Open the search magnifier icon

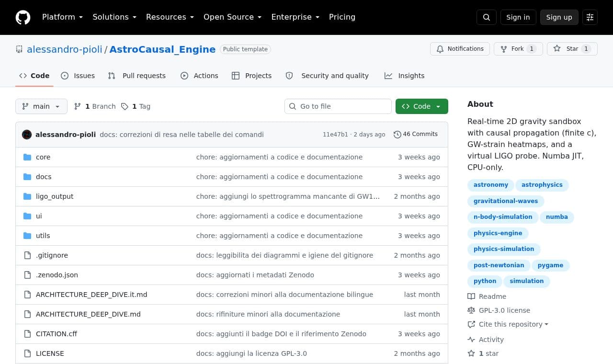coord(487,17)
